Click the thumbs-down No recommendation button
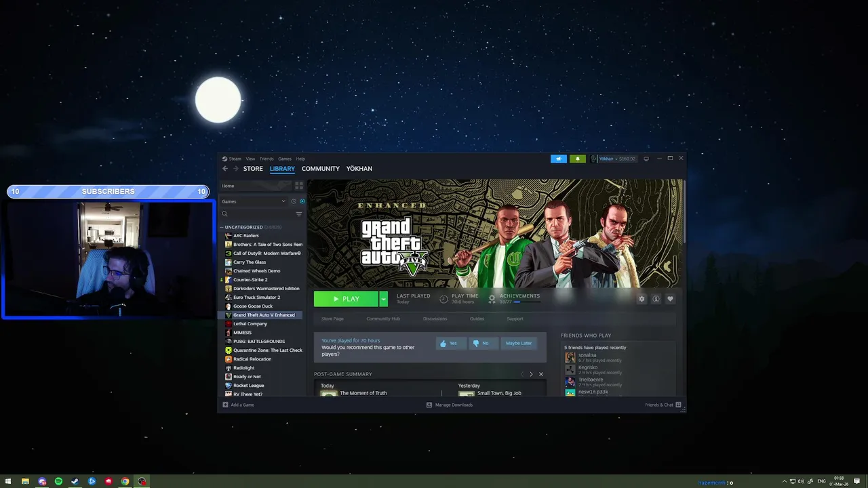The width and height of the screenshot is (868, 488). pos(482,344)
